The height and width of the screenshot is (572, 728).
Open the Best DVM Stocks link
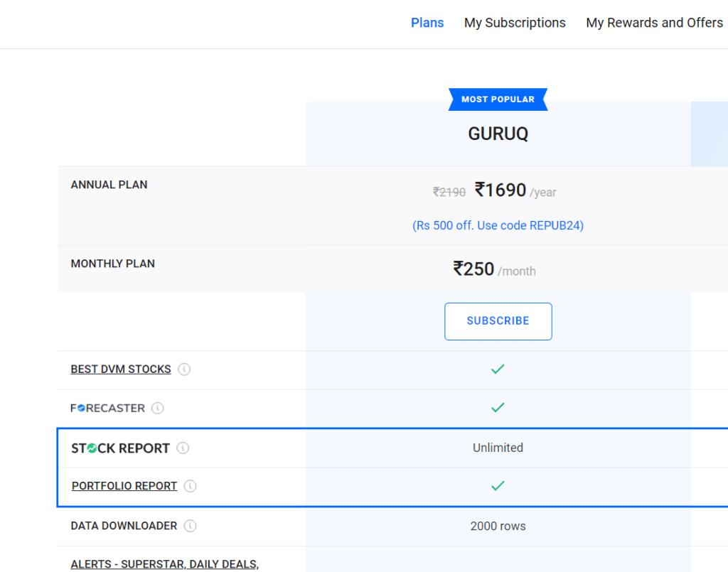coord(121,369)
